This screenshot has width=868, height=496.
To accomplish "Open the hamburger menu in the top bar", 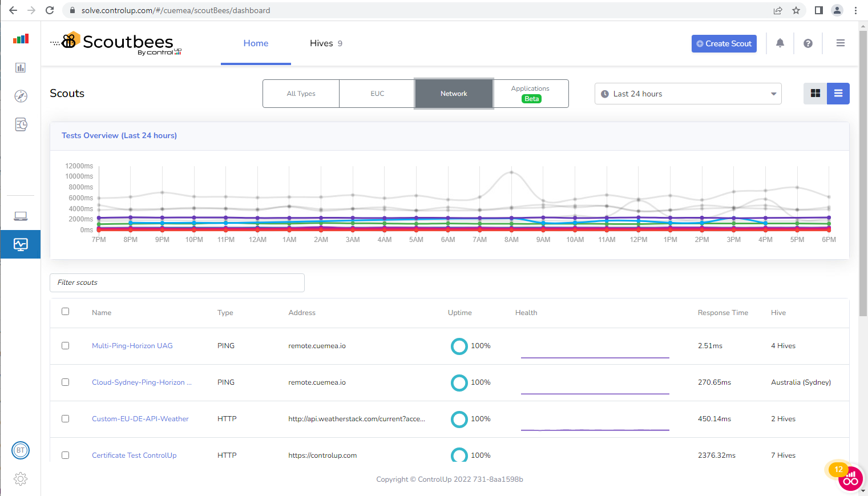I will (840, 43).
